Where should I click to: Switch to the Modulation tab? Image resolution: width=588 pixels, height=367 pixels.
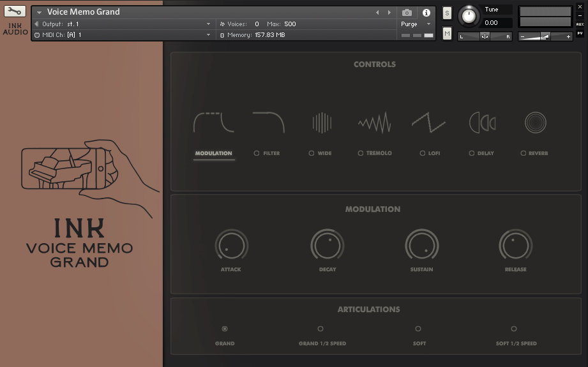214,153
